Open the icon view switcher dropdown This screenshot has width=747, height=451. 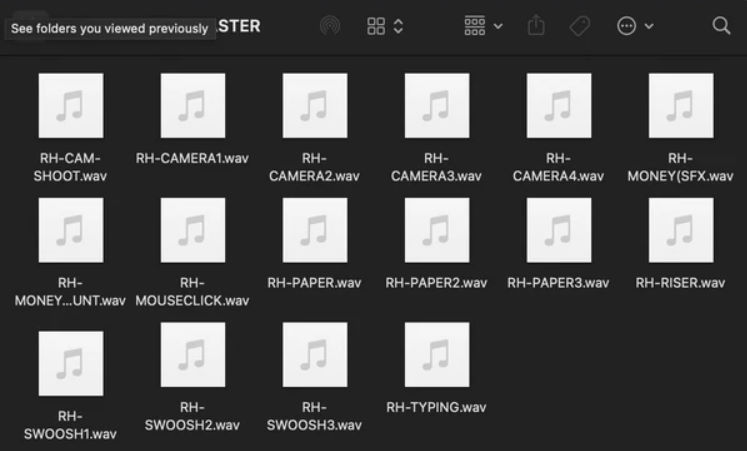pyautogui.click(x=385, y=26)
